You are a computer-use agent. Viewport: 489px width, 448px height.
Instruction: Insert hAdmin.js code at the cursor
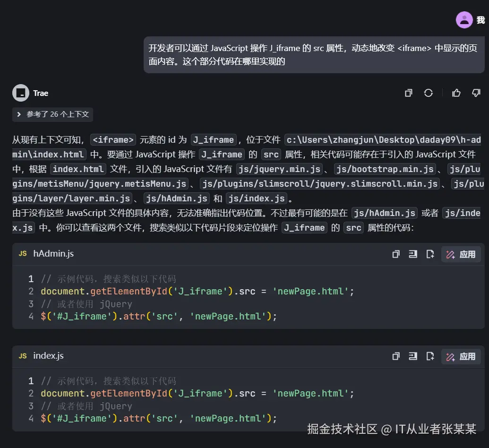point(413,254)
